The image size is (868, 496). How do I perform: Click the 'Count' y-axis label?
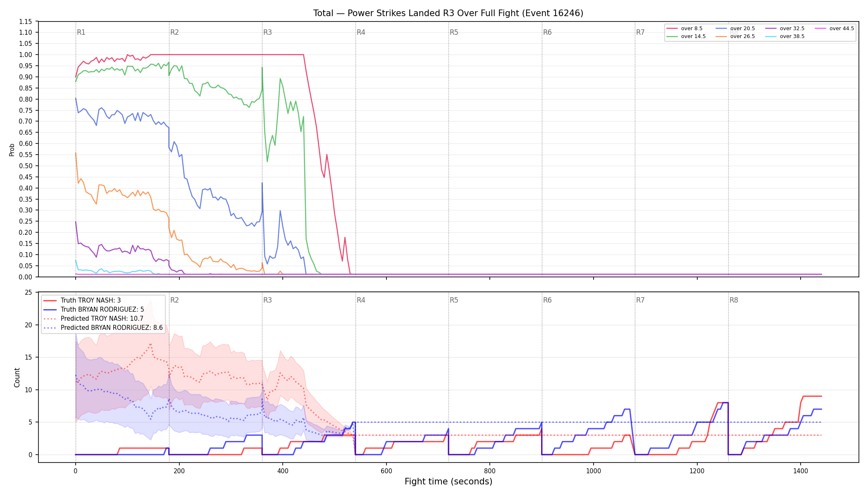(x=17, y=377)
